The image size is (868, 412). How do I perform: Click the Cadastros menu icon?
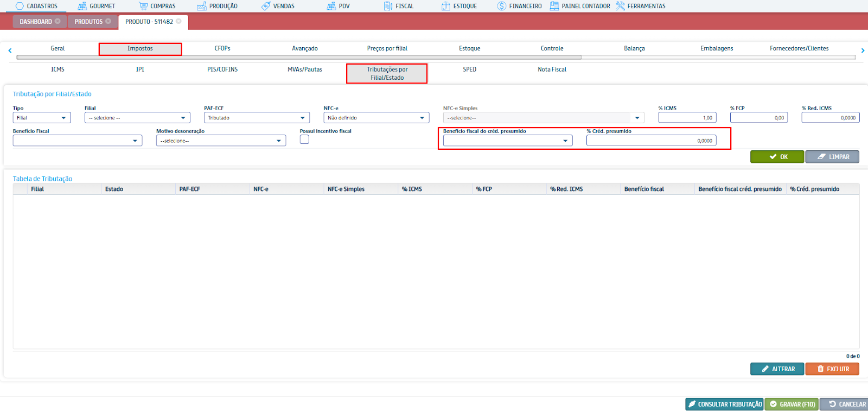click(x=20, y=6)
